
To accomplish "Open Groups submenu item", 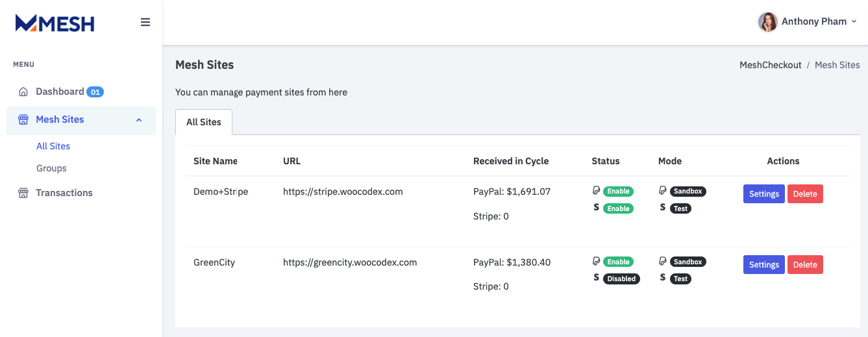I will [51, 168].
